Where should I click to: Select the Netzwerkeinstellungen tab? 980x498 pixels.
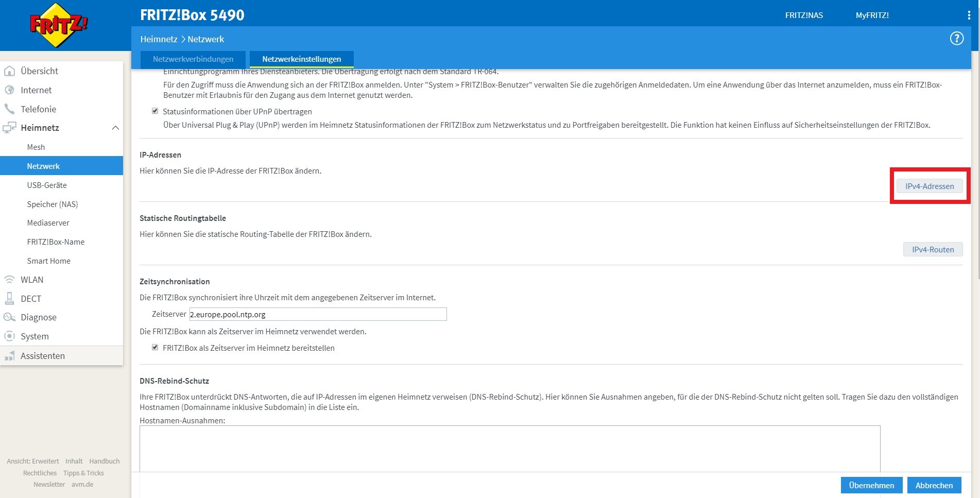[x=302, y=59]
